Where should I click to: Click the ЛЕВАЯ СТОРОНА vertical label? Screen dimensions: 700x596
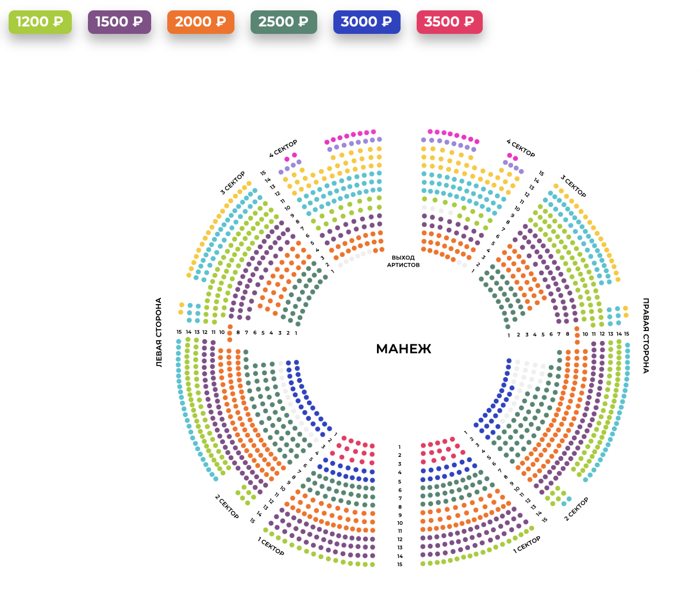pos(159,332)
